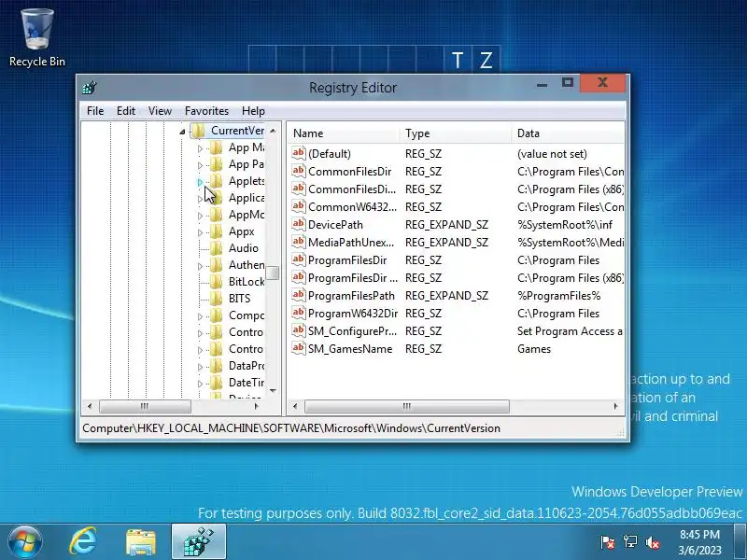Click the Type column header
747x560 pixels.
tap(456, 133)
